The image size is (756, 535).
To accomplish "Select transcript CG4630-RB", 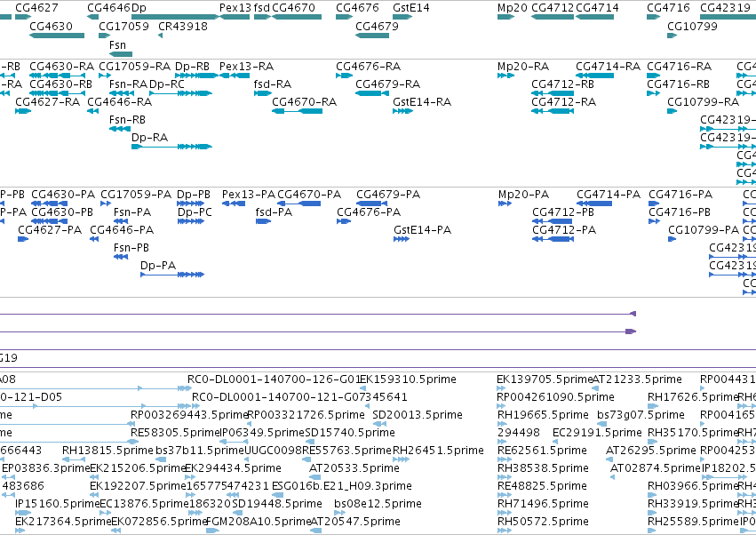I will click(x=60, y=84).
